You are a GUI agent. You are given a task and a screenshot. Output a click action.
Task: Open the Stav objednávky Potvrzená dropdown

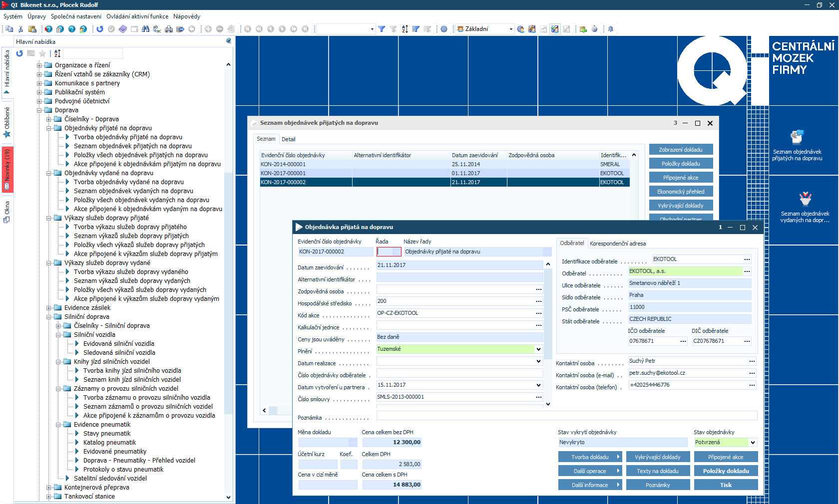[x=753, y=443]
